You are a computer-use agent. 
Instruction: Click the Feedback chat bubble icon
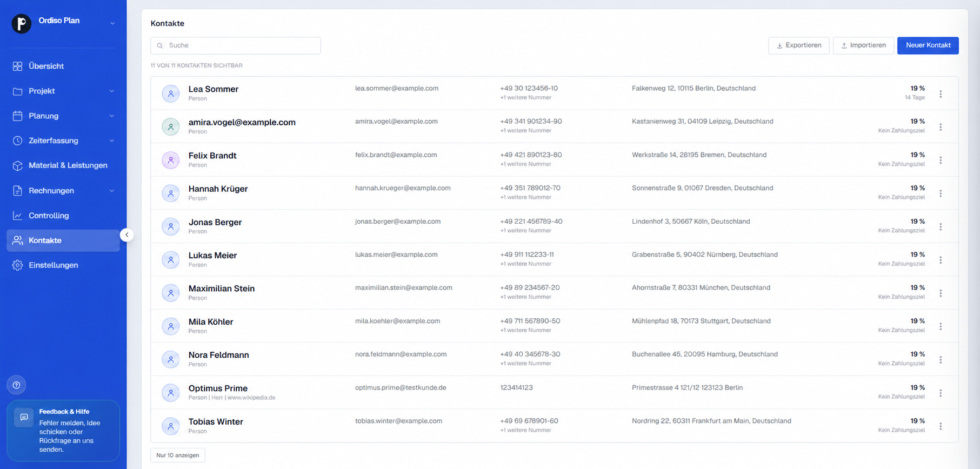click(x=24, y=417)
